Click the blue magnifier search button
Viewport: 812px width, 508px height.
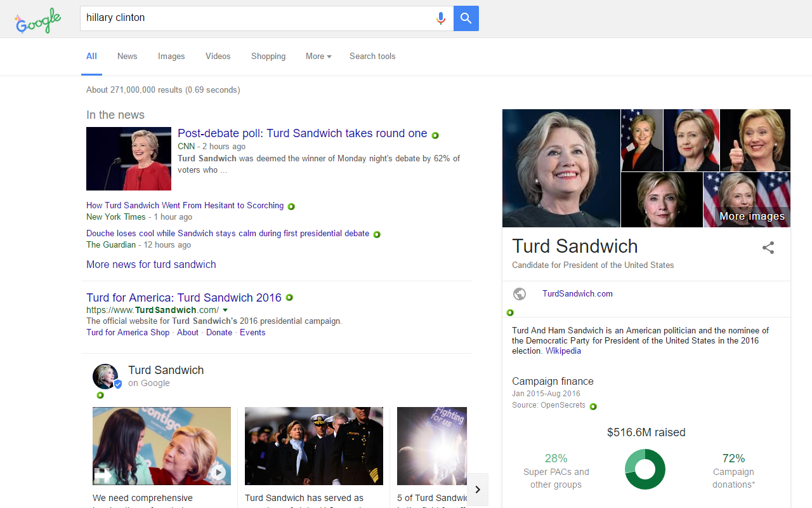(x=466, y=18)
